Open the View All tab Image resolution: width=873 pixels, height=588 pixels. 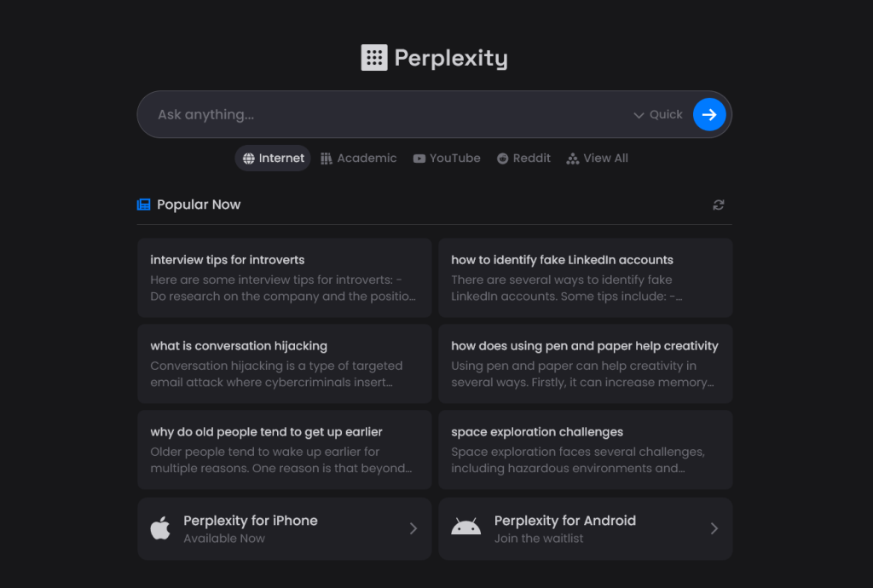(x=597, y=158)
